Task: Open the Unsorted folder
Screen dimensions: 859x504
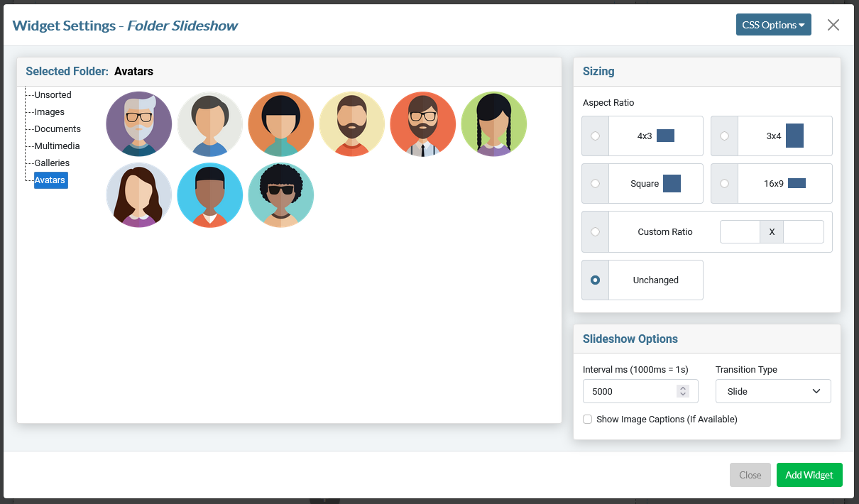Action: point(53,95)
